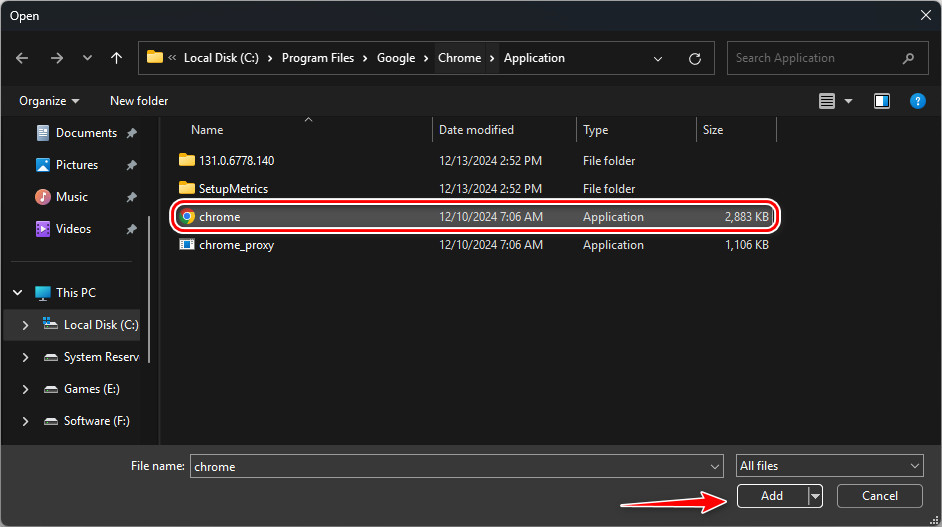The width and height of the screenshot is (942, 527).
Task: Open the Organize menu
Action: (x=49, y=101)
